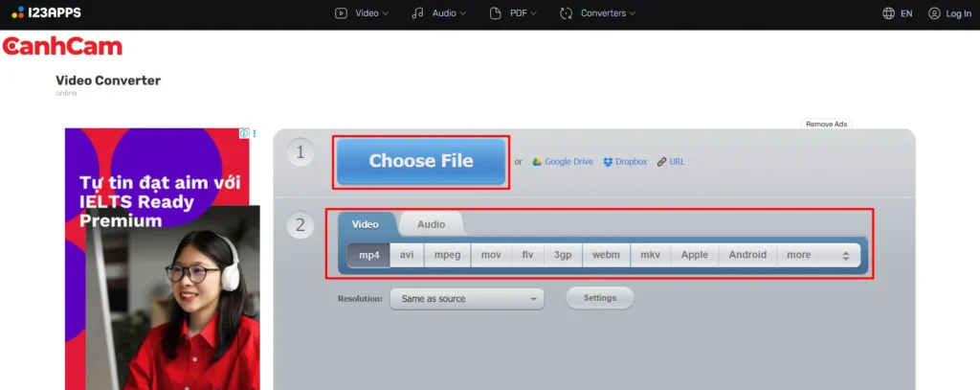This screenshot has width=980, height=390.
Task: Open the Settings button
Action: click(x=600, y=298)
